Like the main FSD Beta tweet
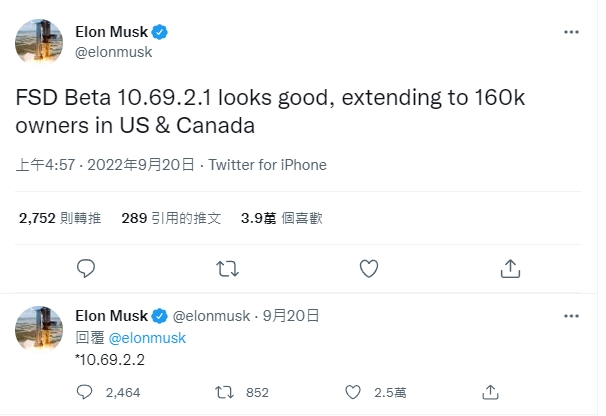Image resolution: width=606 pixels, height=416 pixels. [368, 268]
